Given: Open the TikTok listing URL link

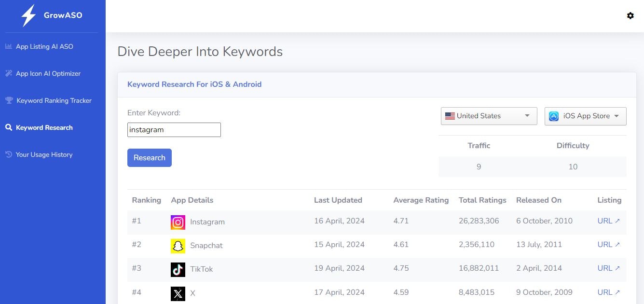Looking at the screenshot, I should coord(609,268).
